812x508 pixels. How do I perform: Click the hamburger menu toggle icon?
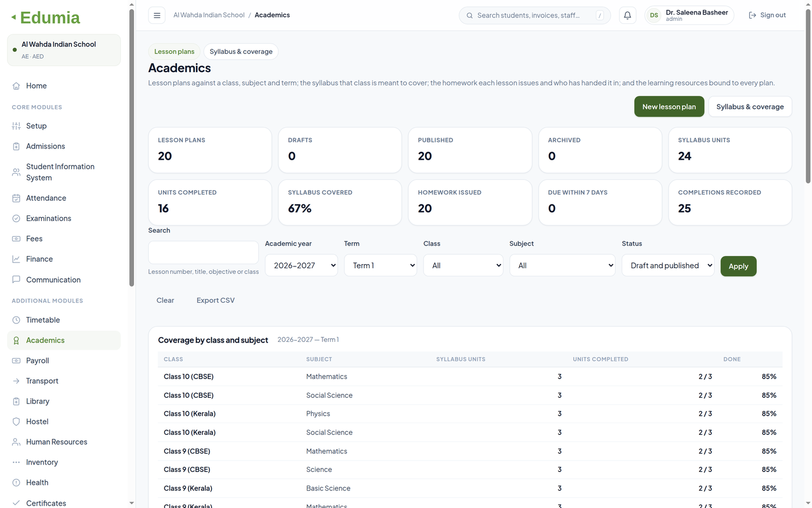click(x=157, y=15)
